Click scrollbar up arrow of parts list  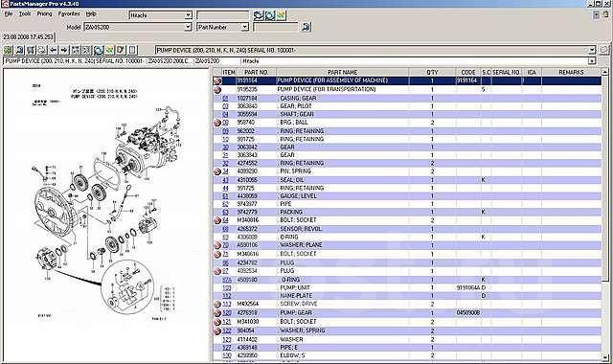click(x=604, y=72)
